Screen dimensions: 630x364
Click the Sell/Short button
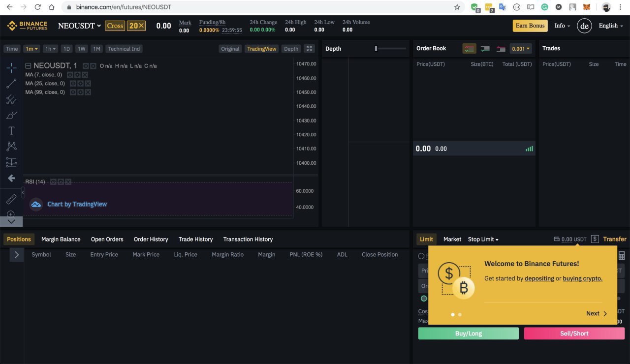click(574, 334)
